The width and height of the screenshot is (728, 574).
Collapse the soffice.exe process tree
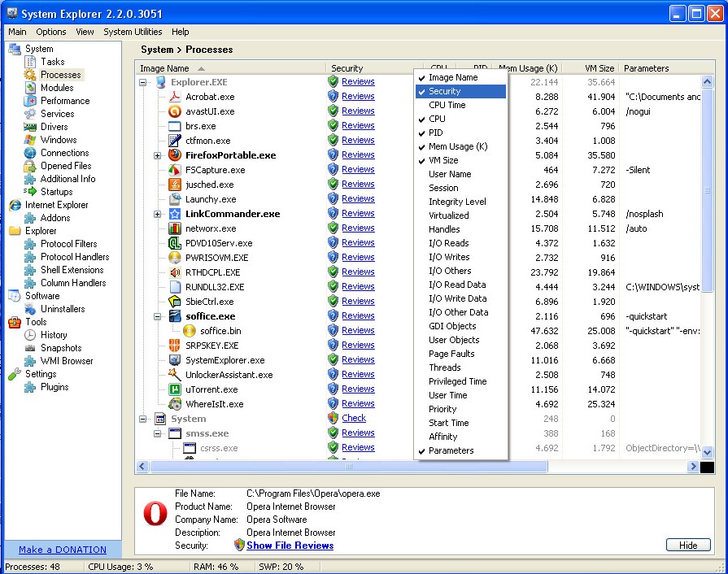coord(158,316)
